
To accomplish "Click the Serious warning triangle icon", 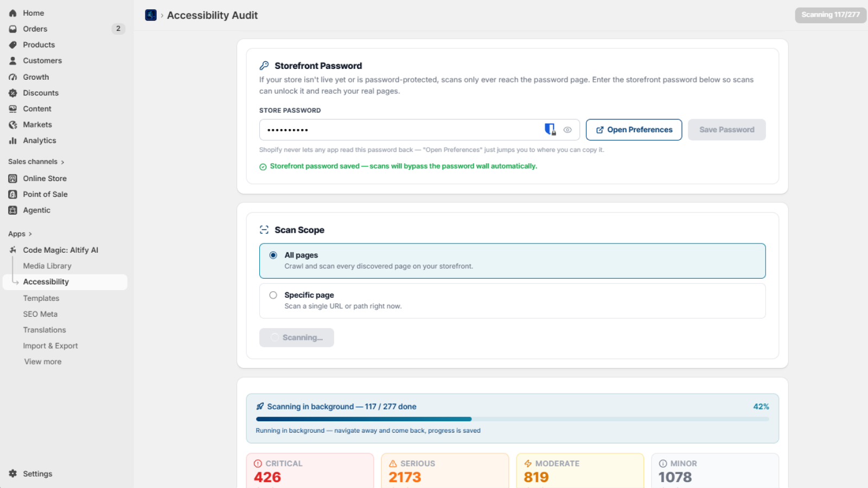I will [x=393, y=464].
